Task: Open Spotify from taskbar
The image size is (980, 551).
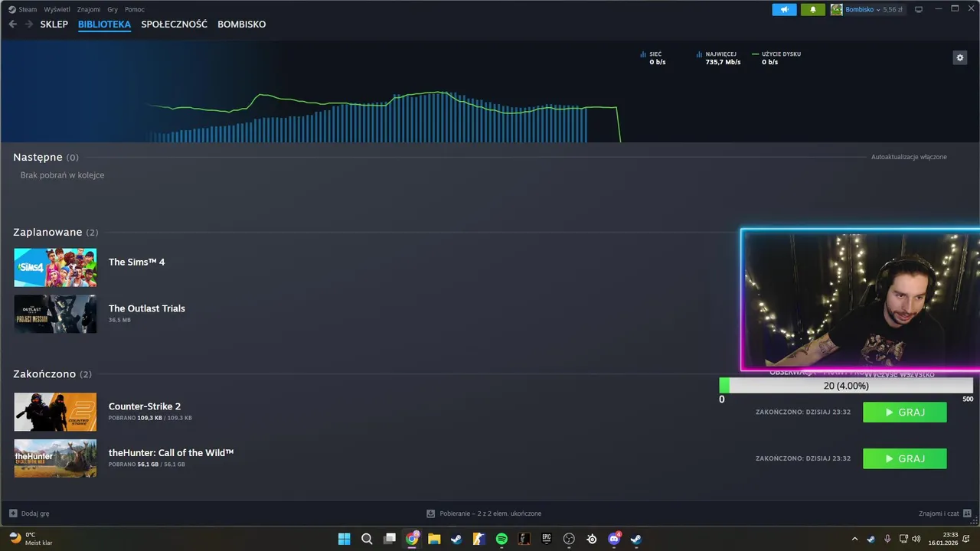Action: [x=501, y=539]
